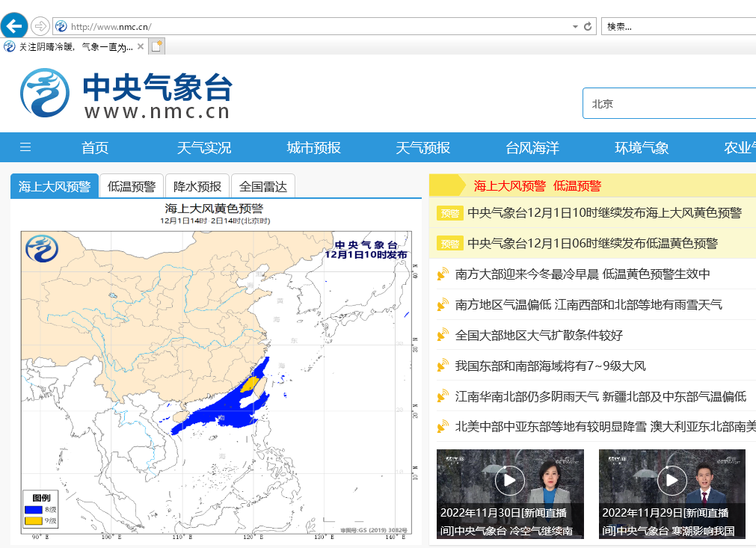Click the 海上大风黄色预警 map title
Screen dimensions: 756x548
coord(214,209)
